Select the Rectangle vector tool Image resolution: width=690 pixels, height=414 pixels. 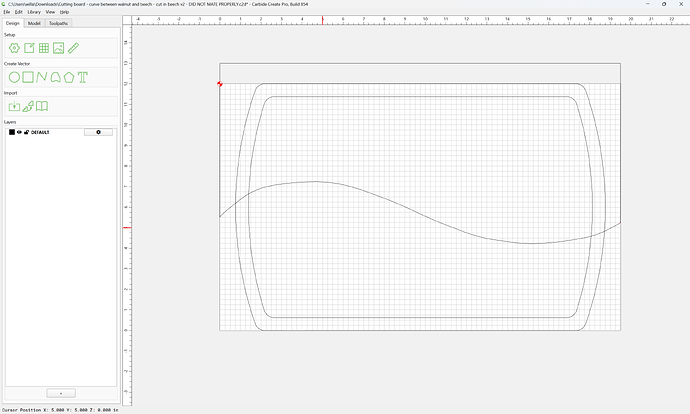coord(28,77)
